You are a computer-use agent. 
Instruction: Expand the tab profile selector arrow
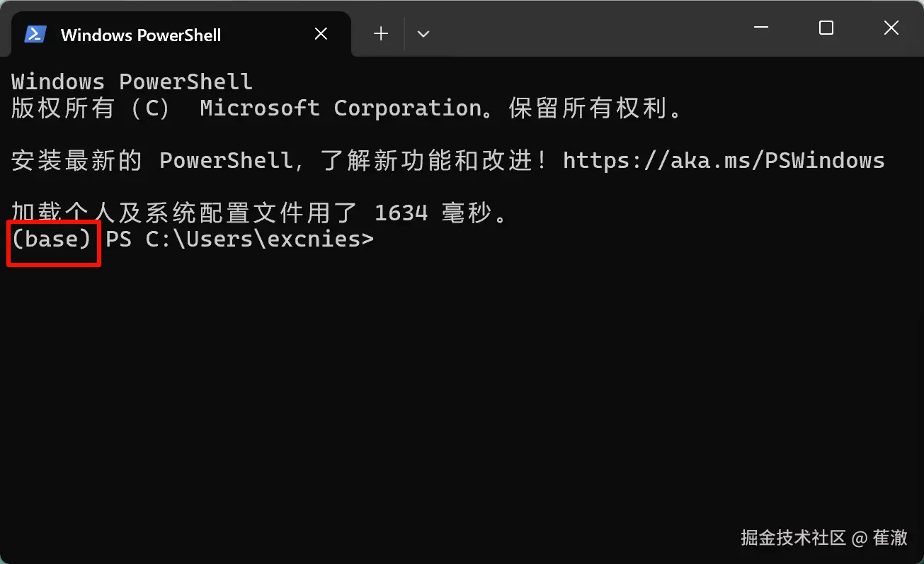tap(423, 33)
